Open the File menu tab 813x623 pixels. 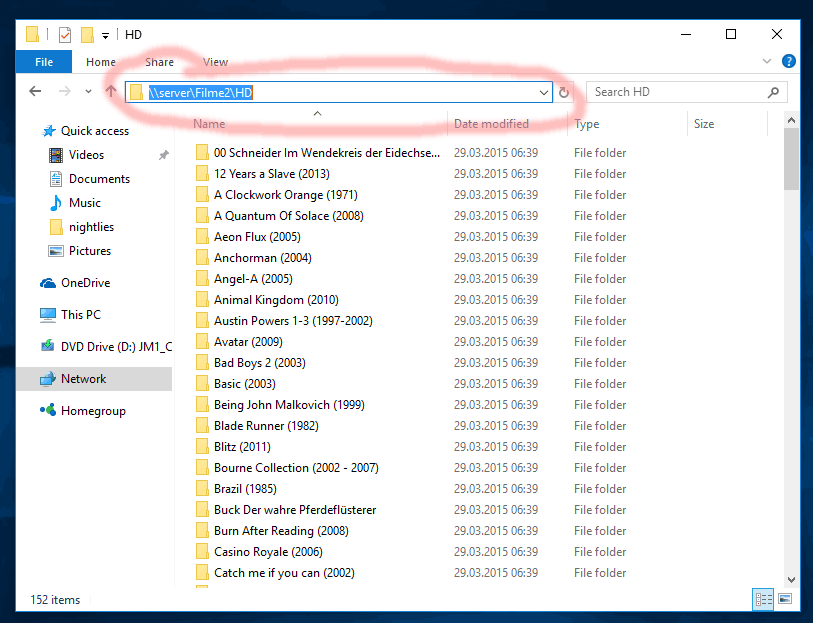pos(44,62)
